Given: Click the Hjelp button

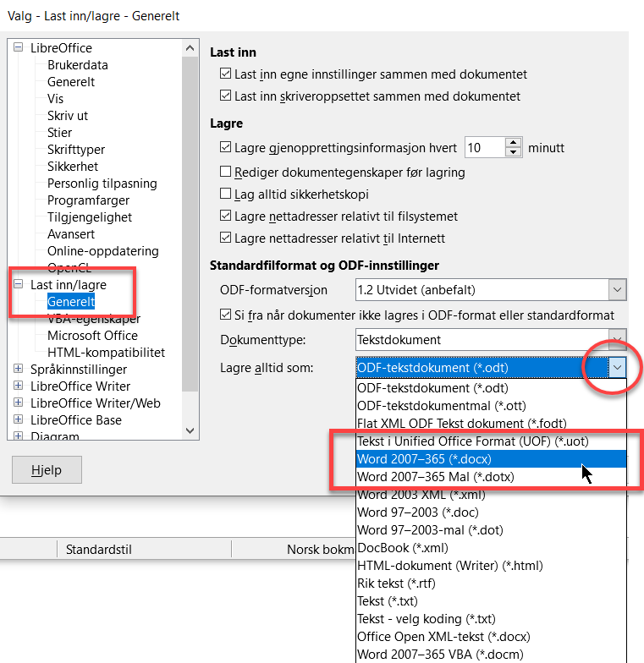Looking at the screenshot, I should 47,470.
